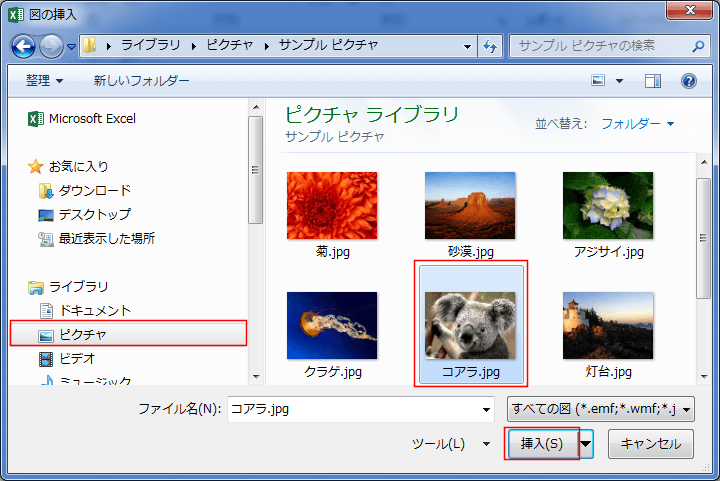Click the 最近表示した場所 icon
Viewport: 720px width, 481px height.
(x=46, y=239)
